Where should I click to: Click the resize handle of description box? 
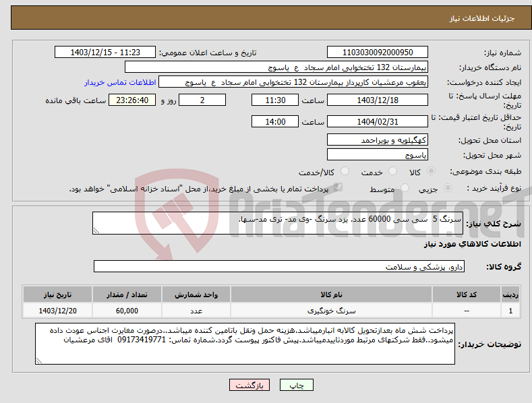click(x=96, y=230)
